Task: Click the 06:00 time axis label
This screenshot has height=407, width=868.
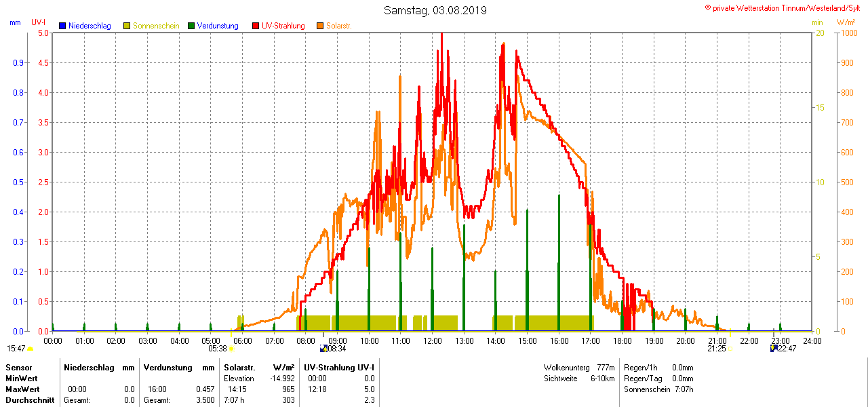Action: [242, 341]
